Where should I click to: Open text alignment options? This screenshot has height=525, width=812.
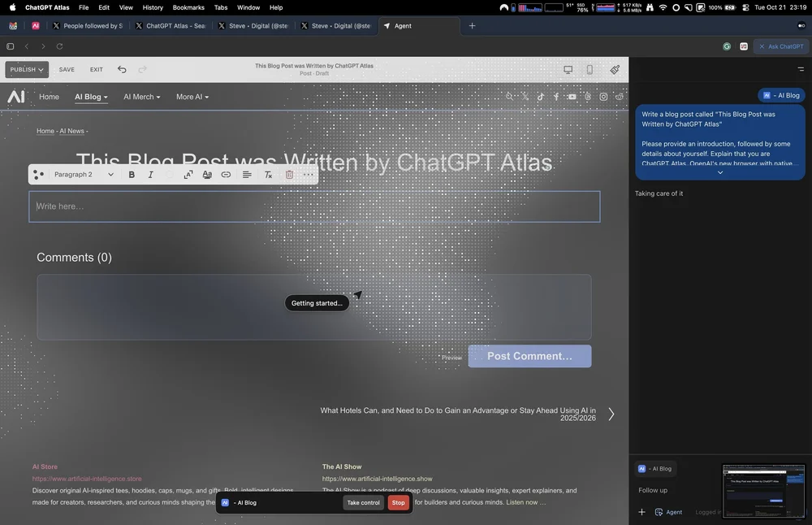click(x=247, y=175)
